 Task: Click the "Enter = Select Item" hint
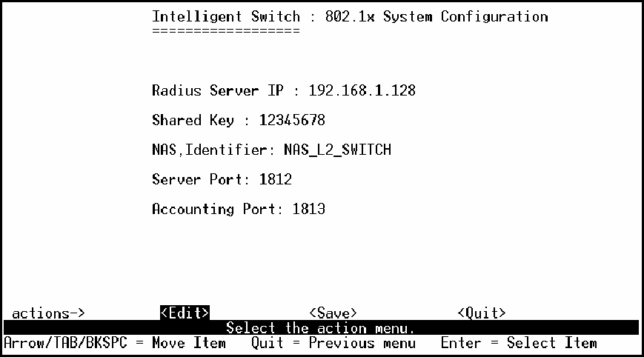(x=519, y=343)
